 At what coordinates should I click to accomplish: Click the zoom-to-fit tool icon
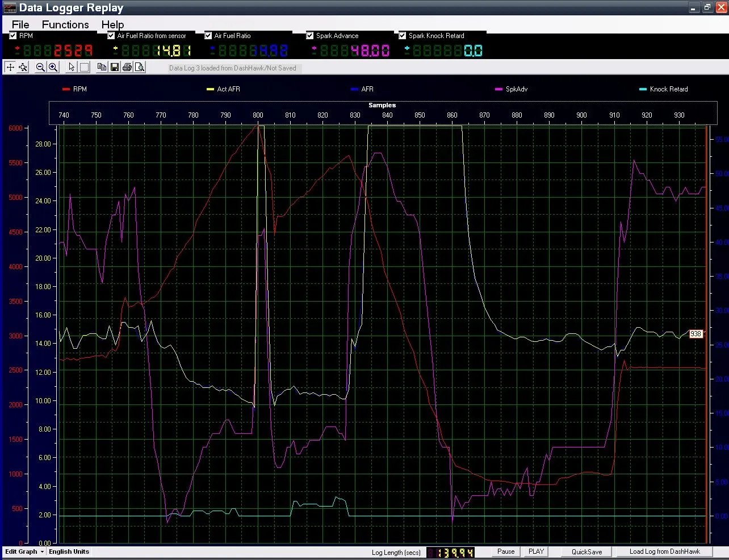(23, 67)
